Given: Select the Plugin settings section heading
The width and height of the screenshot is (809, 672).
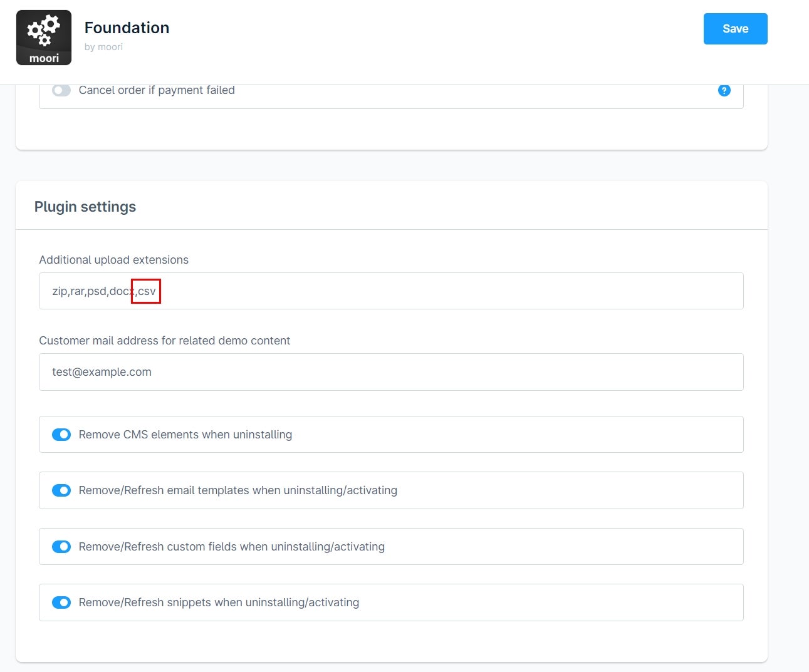Looking at the screenshot, I should click(x=85, y=207).
